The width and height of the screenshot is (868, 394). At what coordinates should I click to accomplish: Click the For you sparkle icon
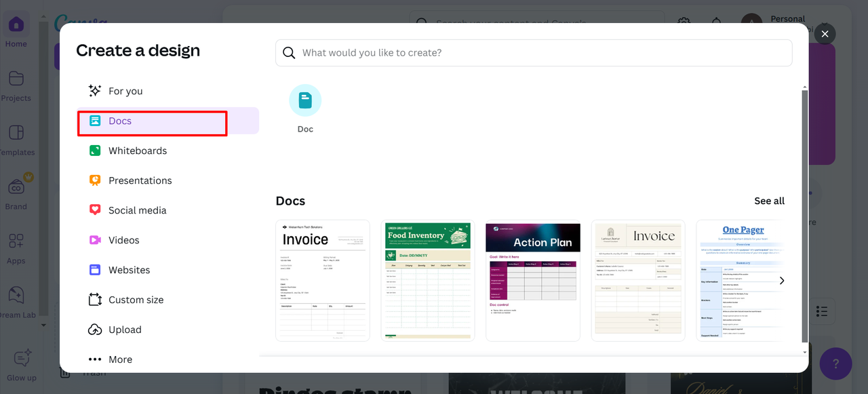coord(95,91)
